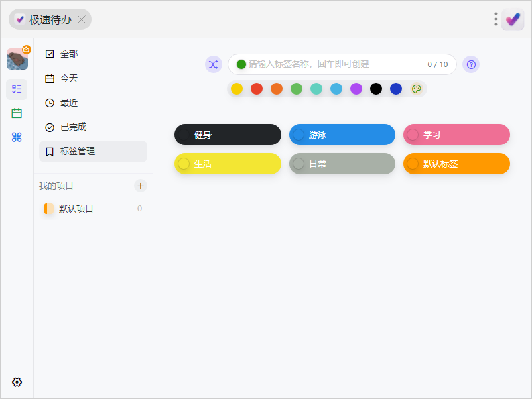Toggle the circle on 健身 tag
Viewport: 532px width, 399px height.
[184, 135]
